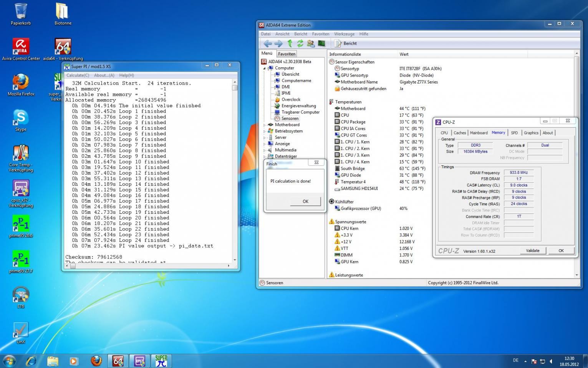This screenshot has width=588, height=368.
Task: Open LinX desktop shortcut
Action: click(21, 333)
